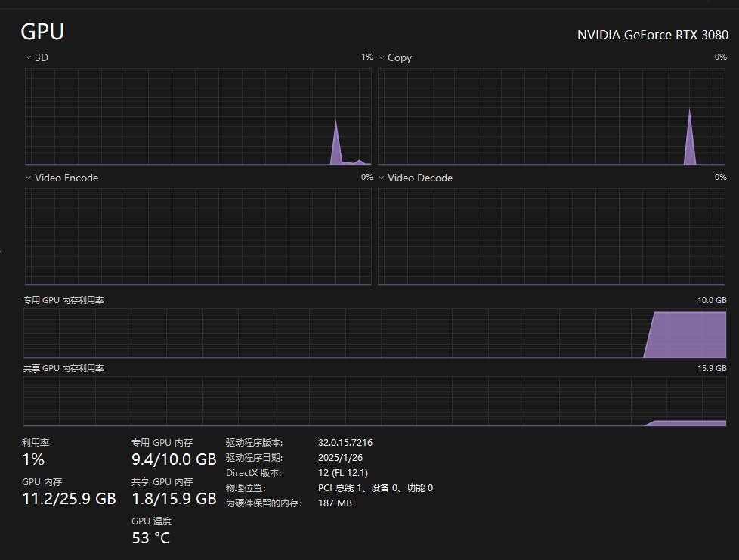Click the GPU heading title

(42, 32)
